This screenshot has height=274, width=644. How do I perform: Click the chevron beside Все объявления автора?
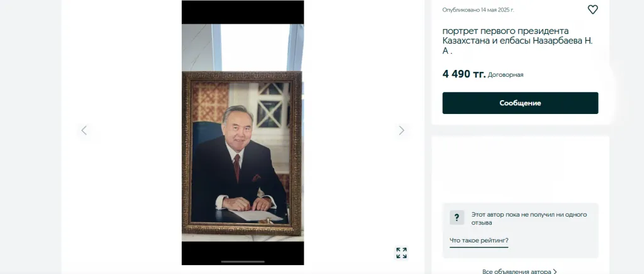pos(555,271)
